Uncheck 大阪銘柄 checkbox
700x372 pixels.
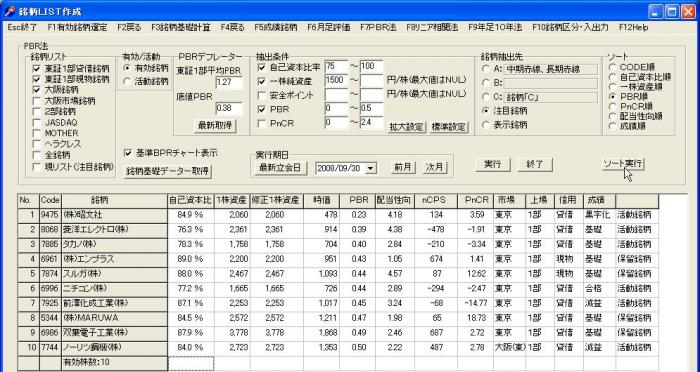37,90
